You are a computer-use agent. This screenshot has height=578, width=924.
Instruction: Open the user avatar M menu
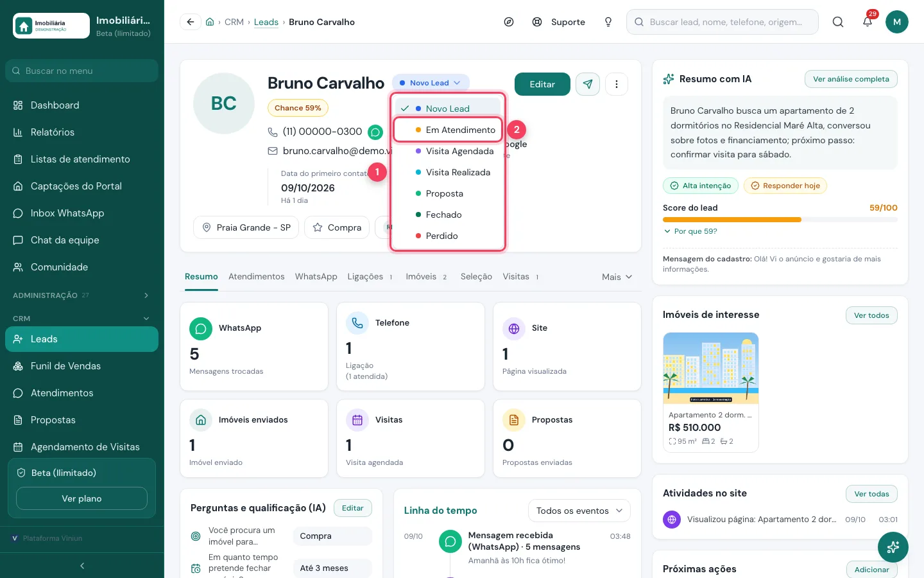point(897,22)
